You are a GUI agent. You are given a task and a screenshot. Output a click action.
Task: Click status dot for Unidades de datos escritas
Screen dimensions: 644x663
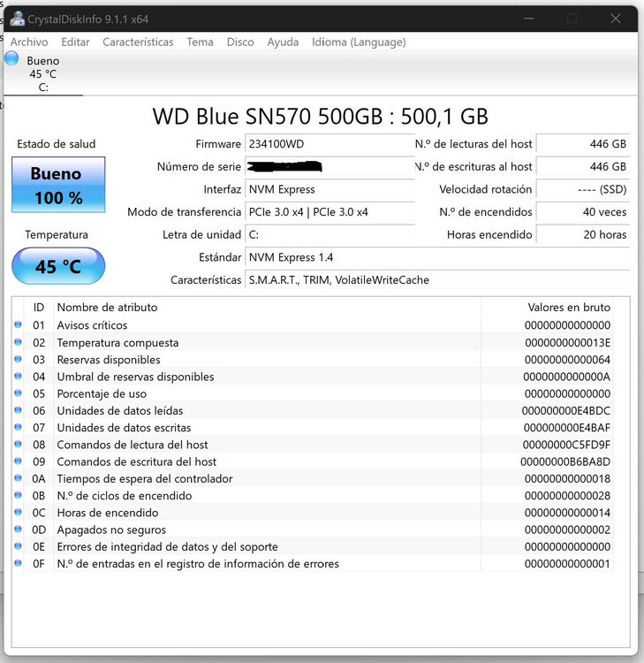[18, 427]
